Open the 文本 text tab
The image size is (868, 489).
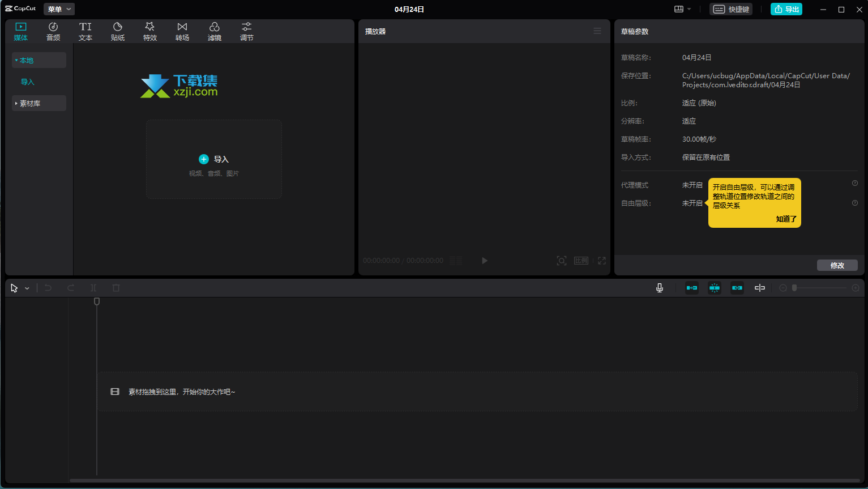[x=85, y=32]
